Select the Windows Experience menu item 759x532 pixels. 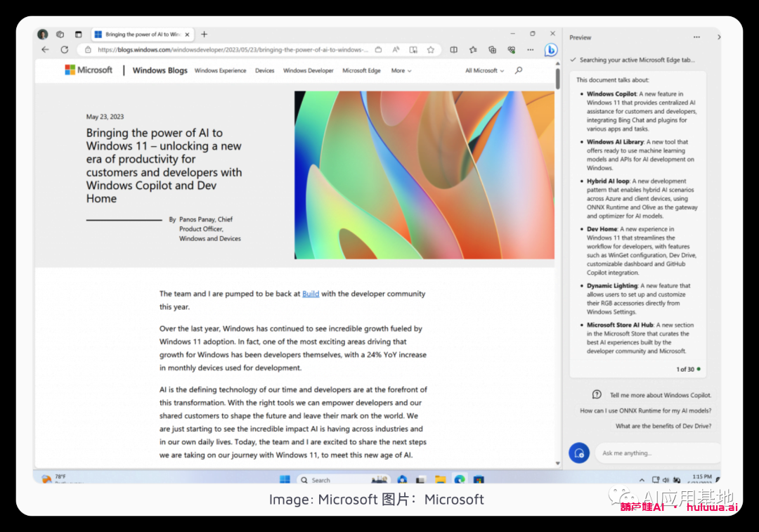220,71
